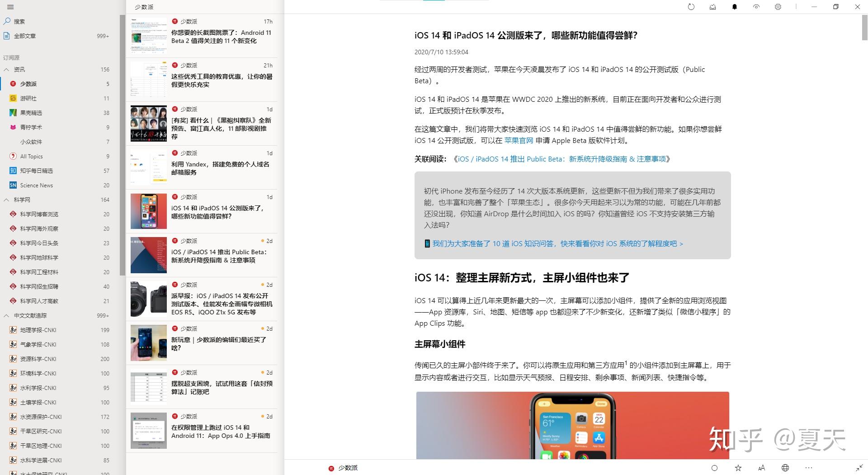Open the iPhone thumbnail article about iOS 14
Image resolution: width=868 pixels, height=475 pixels.
148,211
